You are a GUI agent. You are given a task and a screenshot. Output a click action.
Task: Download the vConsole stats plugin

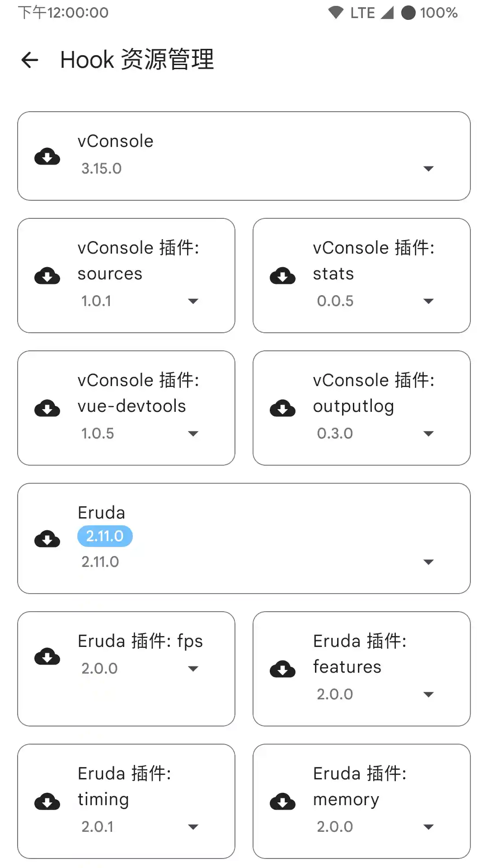[x=282, y=276]
